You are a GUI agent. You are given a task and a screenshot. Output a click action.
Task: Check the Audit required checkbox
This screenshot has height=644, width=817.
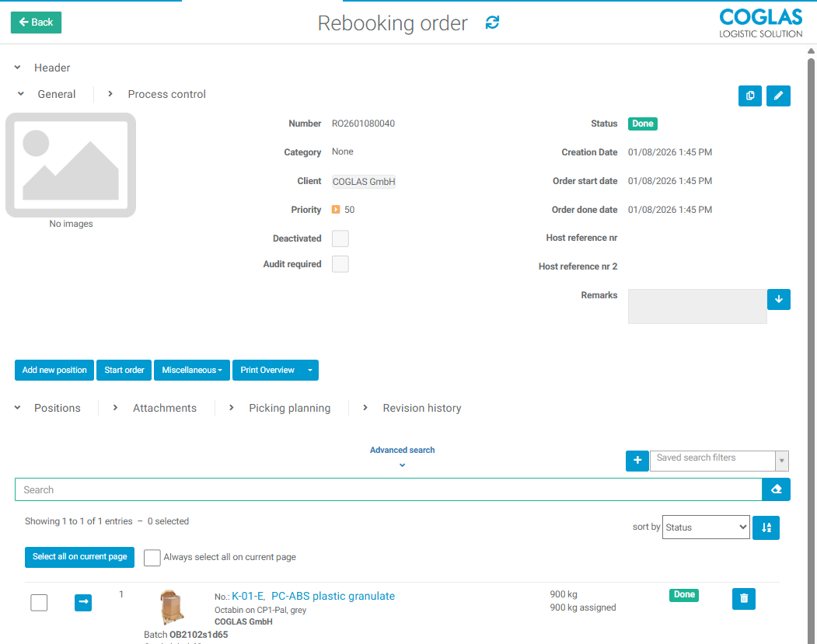(340, 264)
